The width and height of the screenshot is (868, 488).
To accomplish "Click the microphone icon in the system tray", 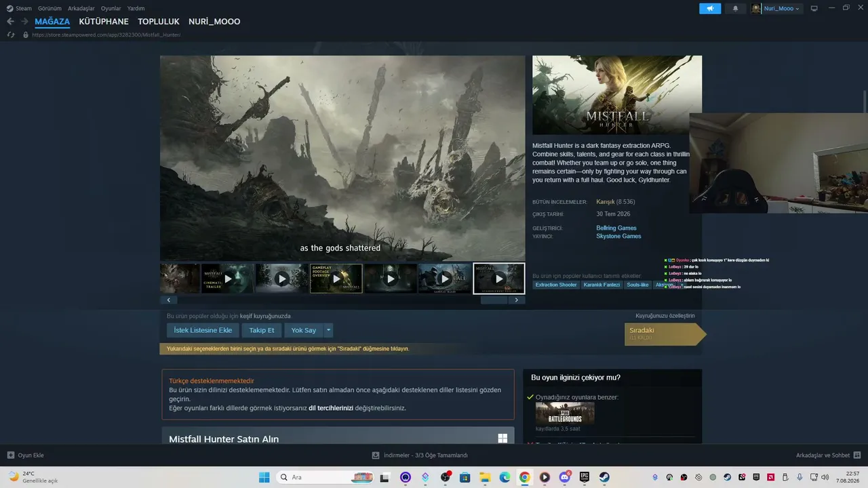I will pyautogui.click(x=800, y=477).
